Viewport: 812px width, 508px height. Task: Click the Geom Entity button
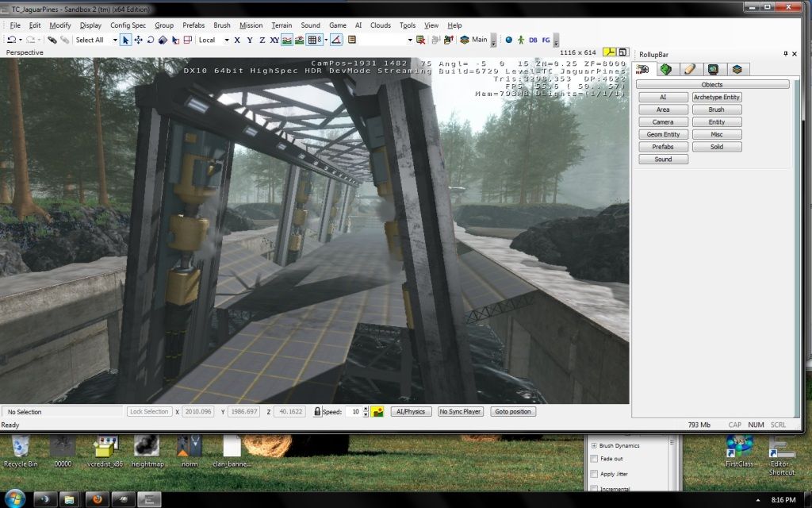click(x=663, y=134)
